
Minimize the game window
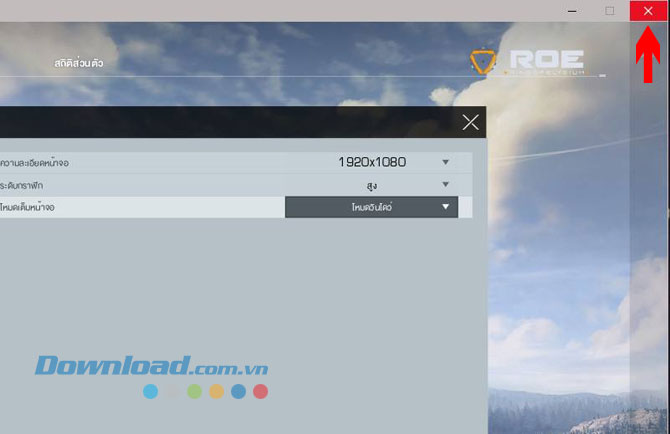click(x=572, y=12)
